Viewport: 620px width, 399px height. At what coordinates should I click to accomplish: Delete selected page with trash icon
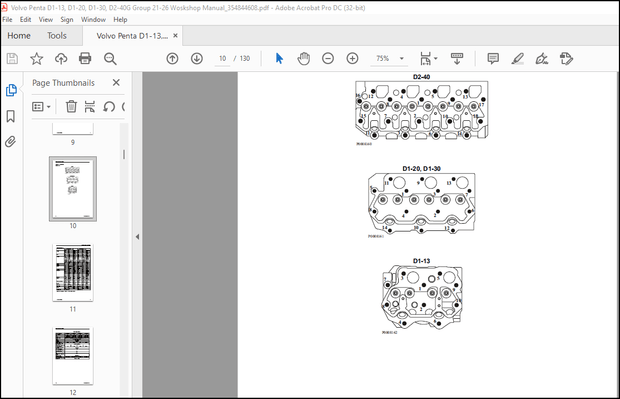tap(71, 107)
